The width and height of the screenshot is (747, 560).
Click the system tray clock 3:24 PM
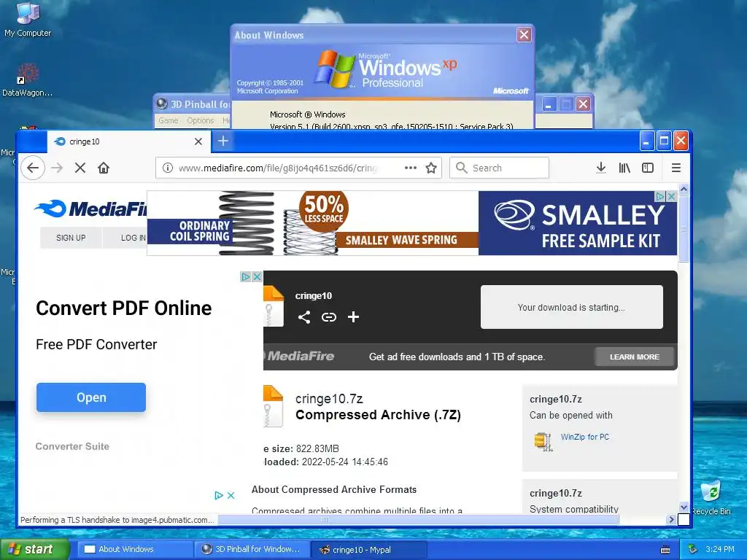pos(720,549)
